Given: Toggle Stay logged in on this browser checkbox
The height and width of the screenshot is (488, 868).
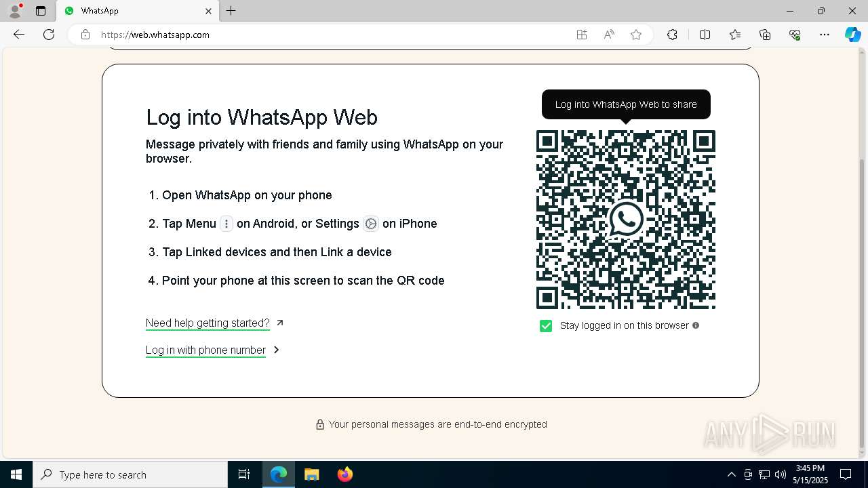Looking at the screenshot, I should coord(546,326).
